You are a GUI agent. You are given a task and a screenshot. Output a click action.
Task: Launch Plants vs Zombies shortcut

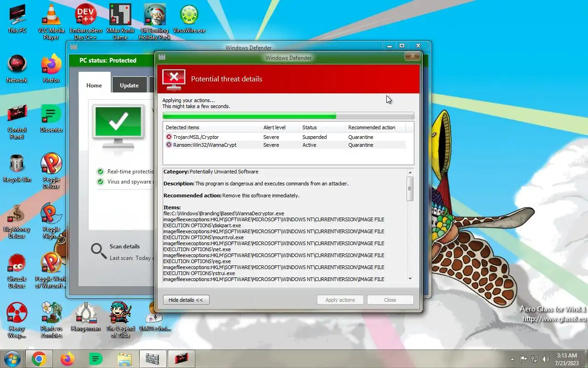pyautogui.click(x=51, y=320)
